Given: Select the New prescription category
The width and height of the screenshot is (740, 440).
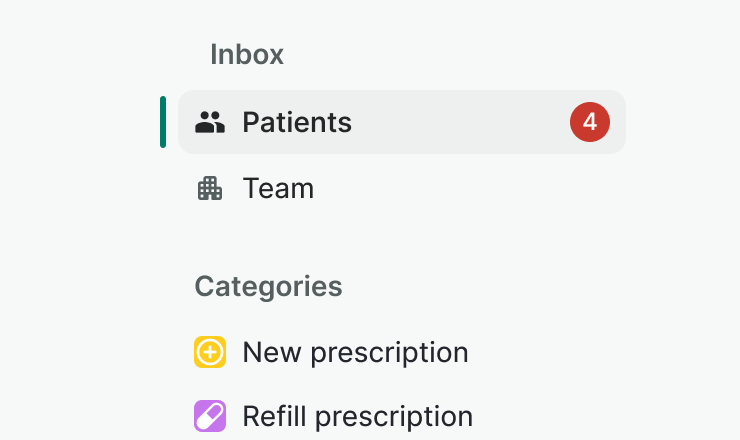Looking at the screenshot, I should click(355, 352).
